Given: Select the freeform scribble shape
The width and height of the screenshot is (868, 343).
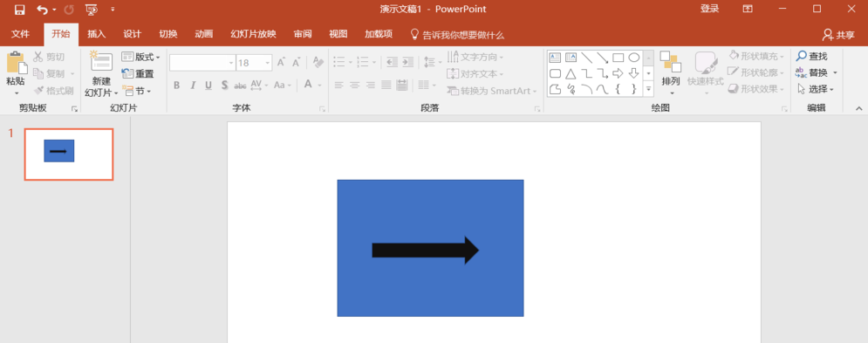Looking at the screenshot, I should [x=571, y=89].
